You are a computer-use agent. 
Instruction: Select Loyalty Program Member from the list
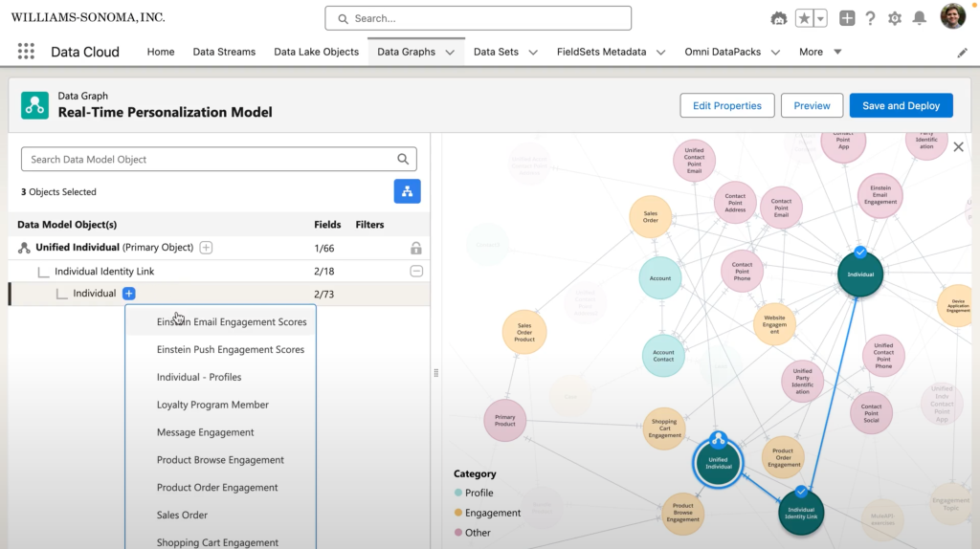tap(212, 405)
